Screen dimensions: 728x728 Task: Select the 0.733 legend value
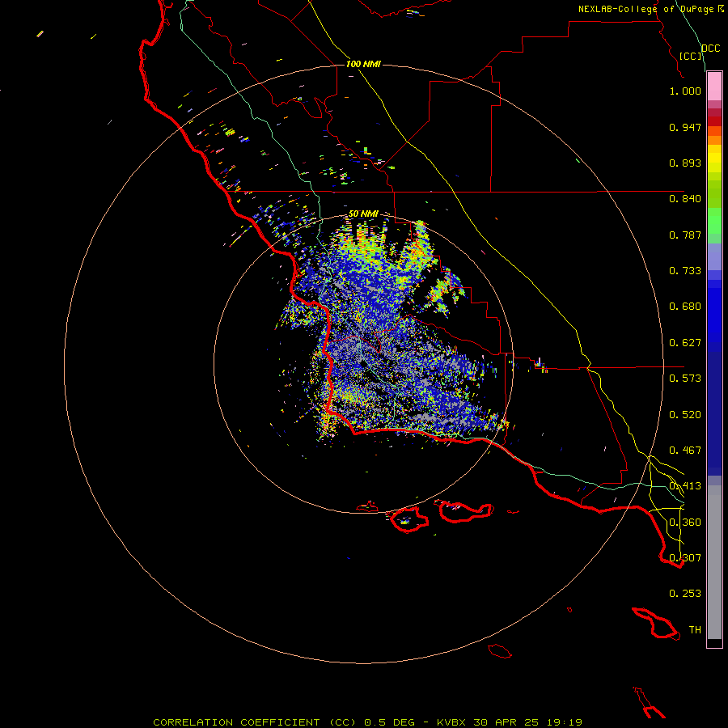pos(685,271)
